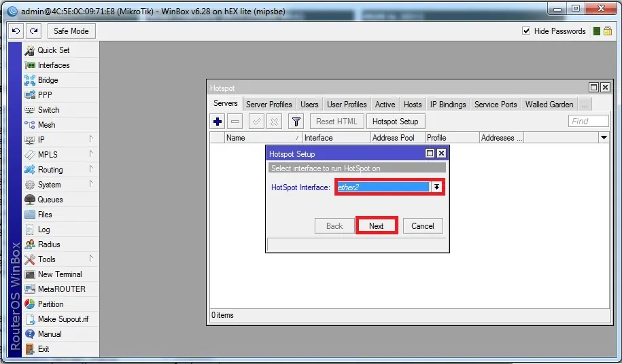Toggle Safe Mode
Screen dimensions: 622x364
71,31
